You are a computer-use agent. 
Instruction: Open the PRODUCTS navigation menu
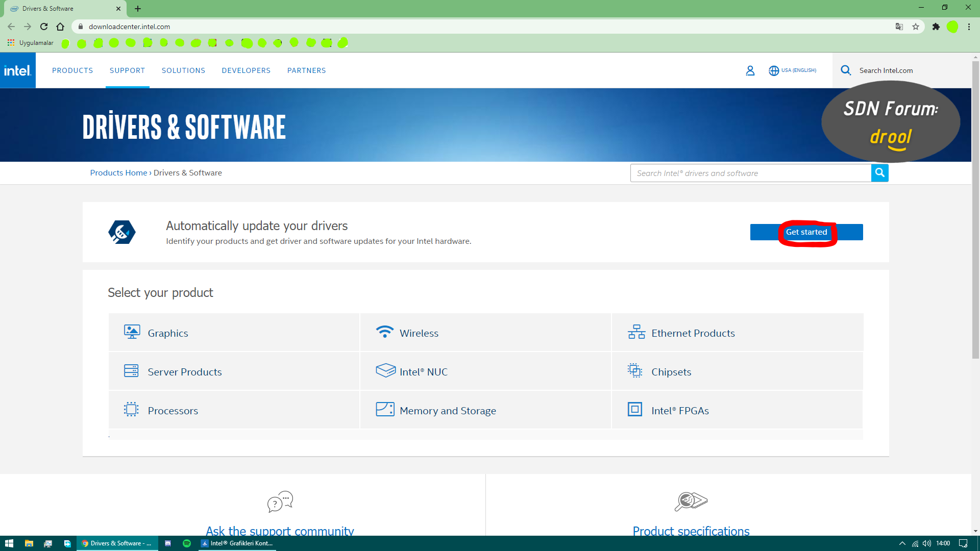pyautogui.click(x=72, y=70)
